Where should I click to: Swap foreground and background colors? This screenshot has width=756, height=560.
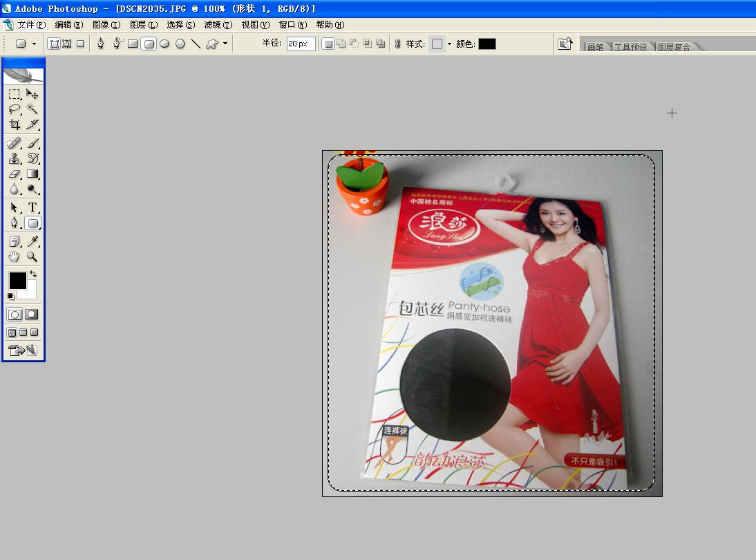(33, 274)
